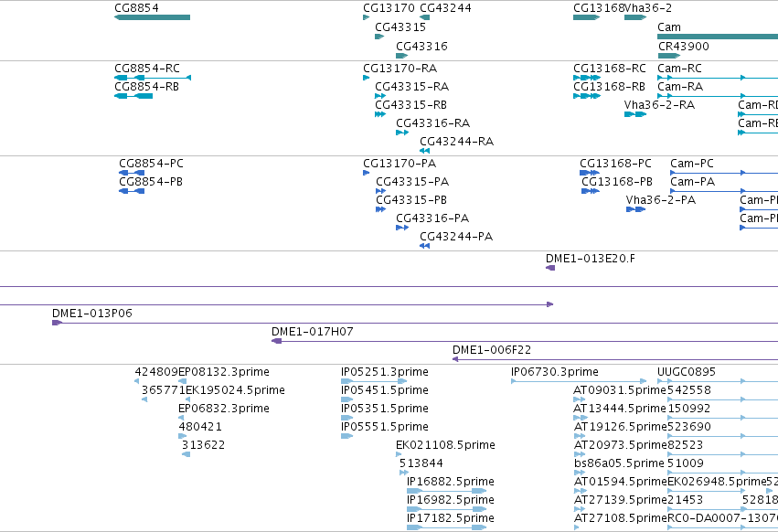Click the IP05551.5prime EST
778x532 pixels.
[346, 436]
